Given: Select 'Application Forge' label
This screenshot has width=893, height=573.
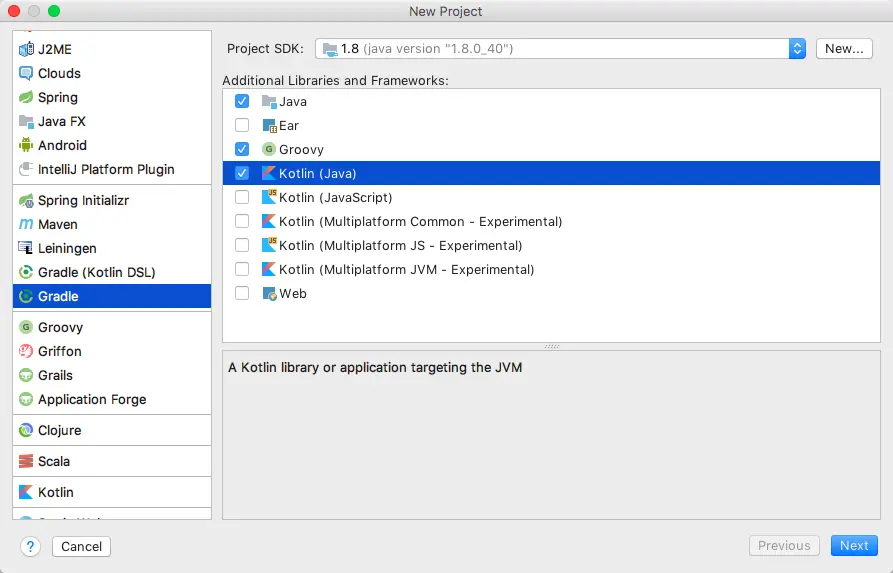Looking at the screenshot, I should (92, 399).
